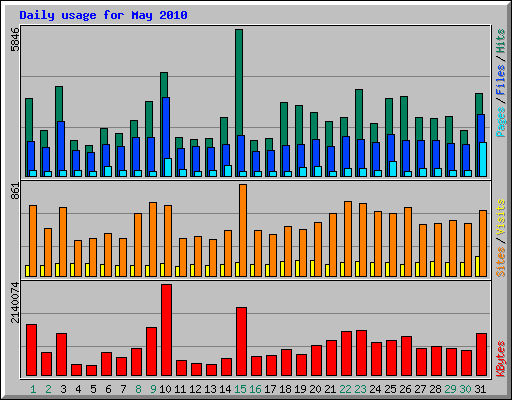Click the 861 visits axis value
The height and width of the screenshot is (400, 512).
(15, 191)
